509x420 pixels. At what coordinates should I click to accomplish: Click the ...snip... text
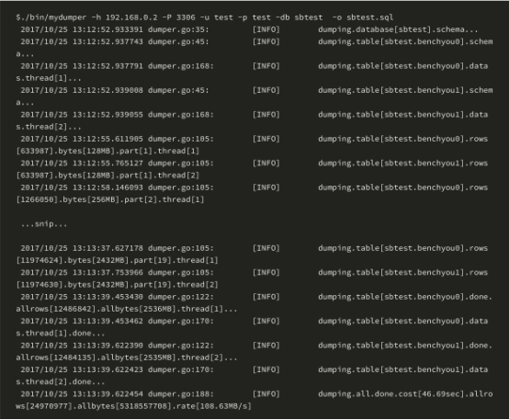click(x=44, y=224)
